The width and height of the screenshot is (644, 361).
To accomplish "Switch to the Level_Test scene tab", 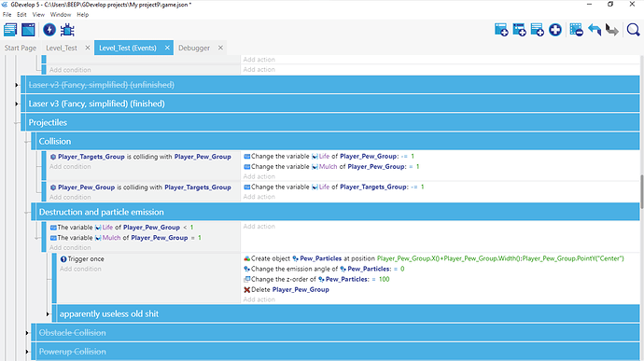I will tap(62, 49).
